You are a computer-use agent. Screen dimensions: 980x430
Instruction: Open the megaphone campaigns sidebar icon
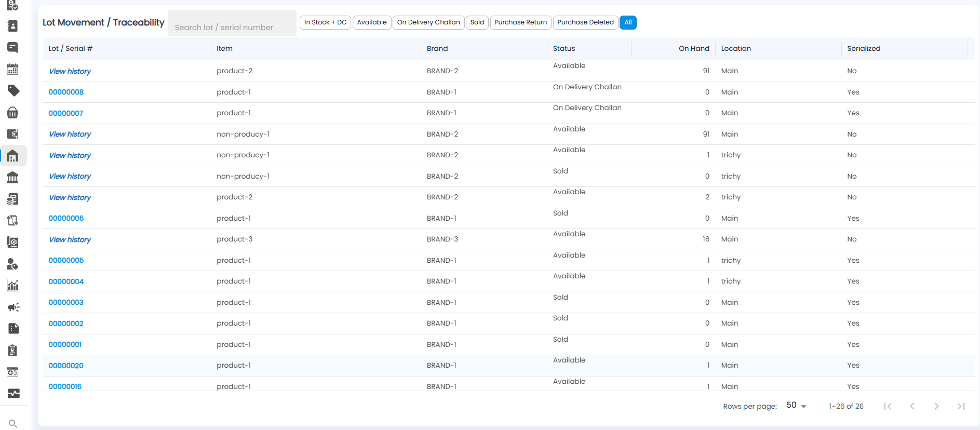(13, 307)
